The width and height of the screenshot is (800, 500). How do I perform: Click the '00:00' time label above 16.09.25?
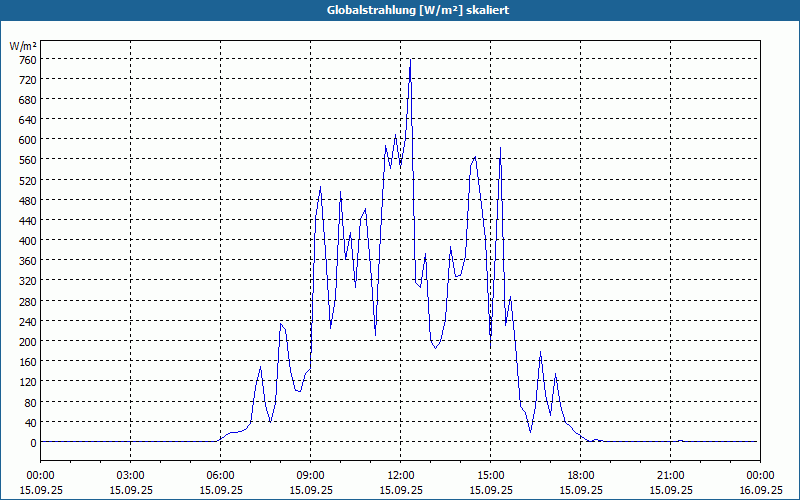[x=760, y=476]
